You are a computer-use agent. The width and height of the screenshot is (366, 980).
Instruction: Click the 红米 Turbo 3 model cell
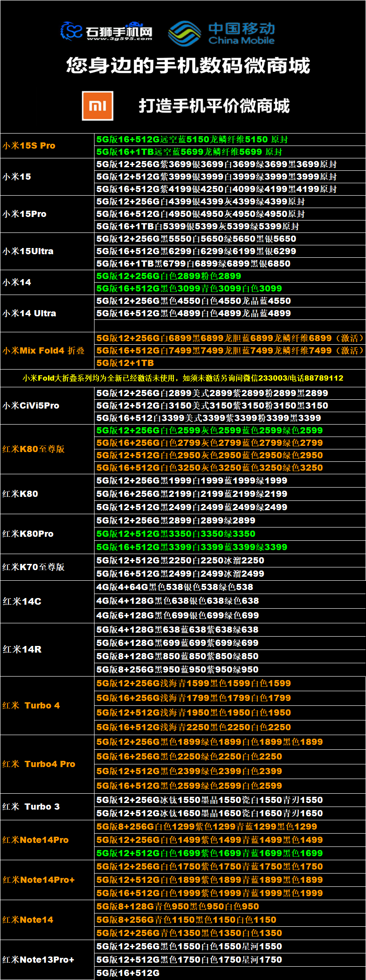pos(47,807)
